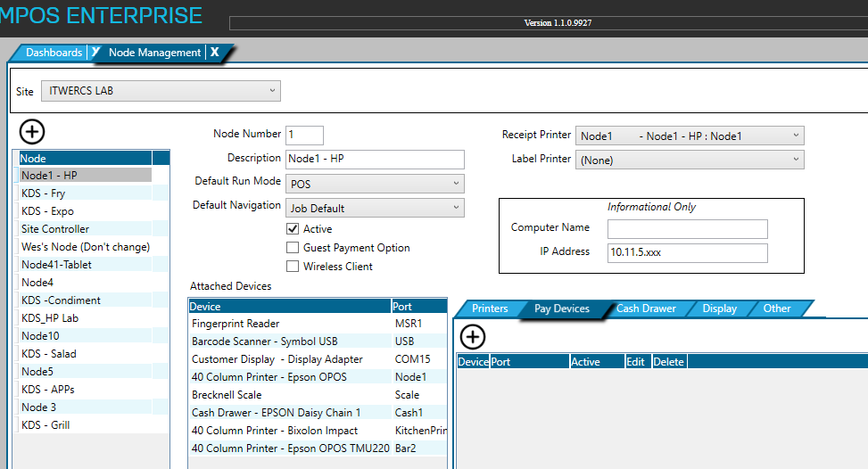Toggle the Wireless Client checkbox
The image size is (868, 469).
[x=293, y=267]
